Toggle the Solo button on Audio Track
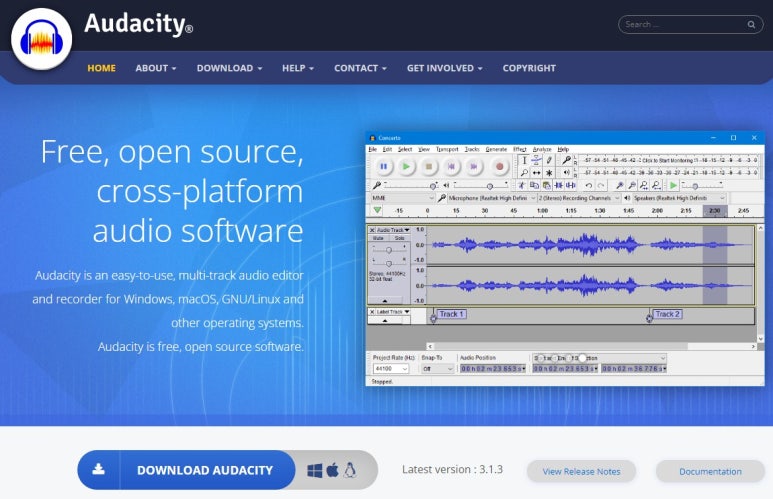 (399, 238)
